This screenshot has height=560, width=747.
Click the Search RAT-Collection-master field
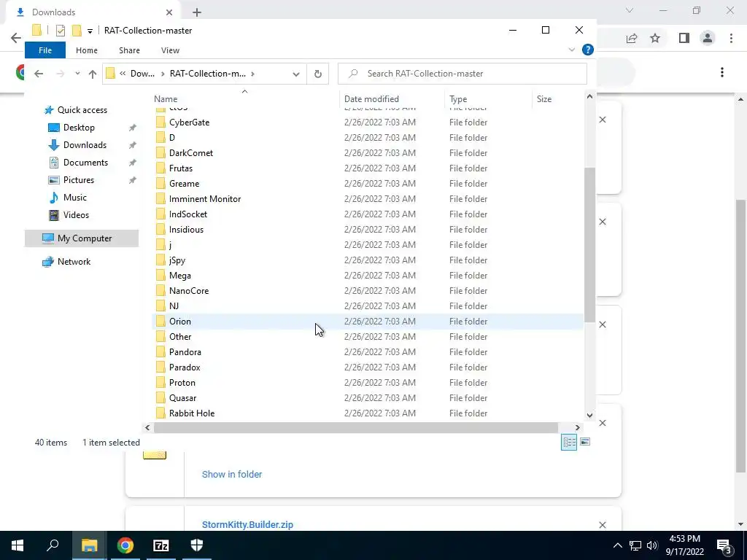click(462, 74)
